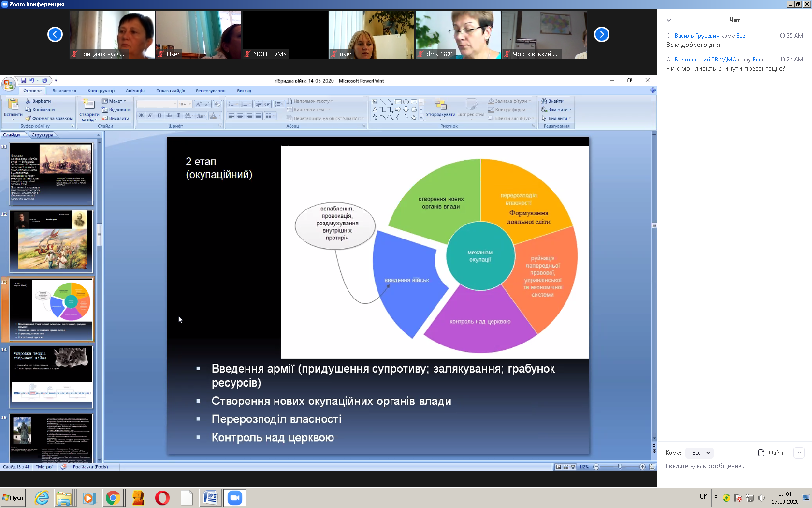The image size is (812, 508).
Task: Switch to the Конструктор ribbon tab
Action: [x=101, y=91]
